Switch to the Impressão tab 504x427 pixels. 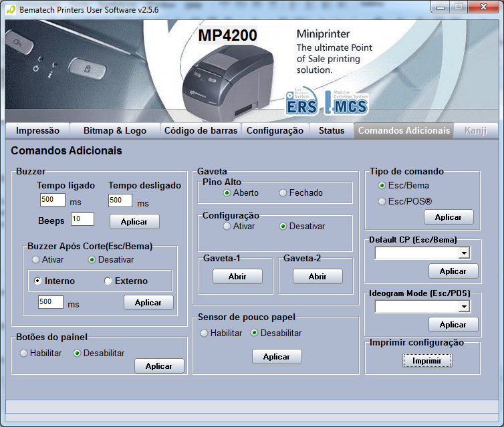point(37,130)
